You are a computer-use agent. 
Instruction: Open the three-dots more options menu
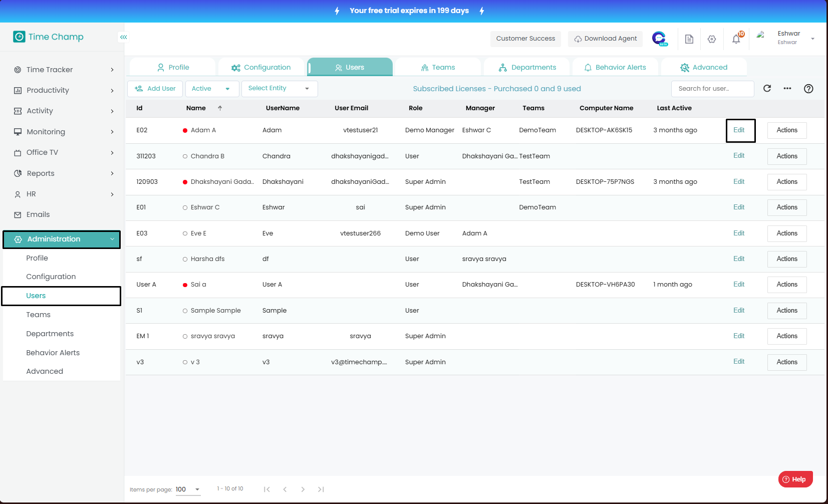(x=787, y=89)
